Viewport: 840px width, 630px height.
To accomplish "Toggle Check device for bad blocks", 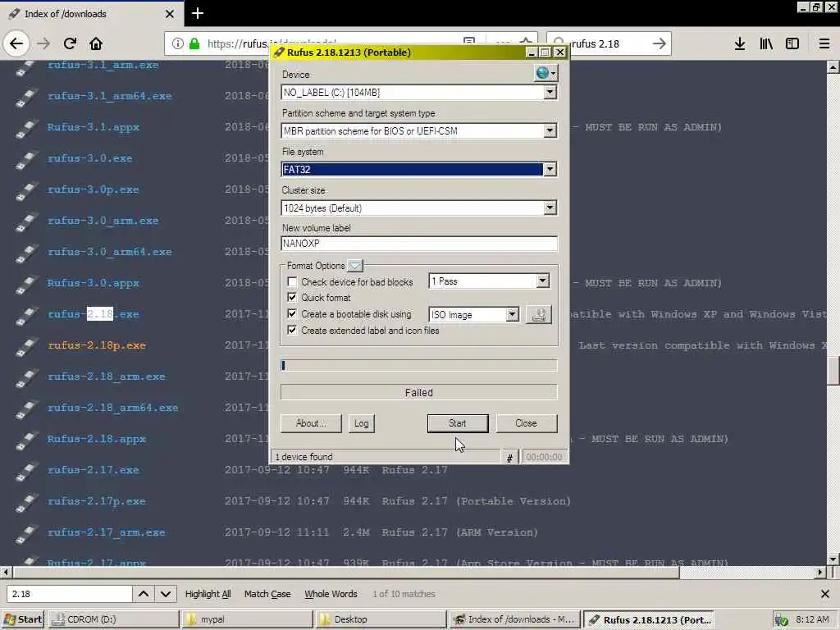I will pyautogui.click(x=292, y=282).
